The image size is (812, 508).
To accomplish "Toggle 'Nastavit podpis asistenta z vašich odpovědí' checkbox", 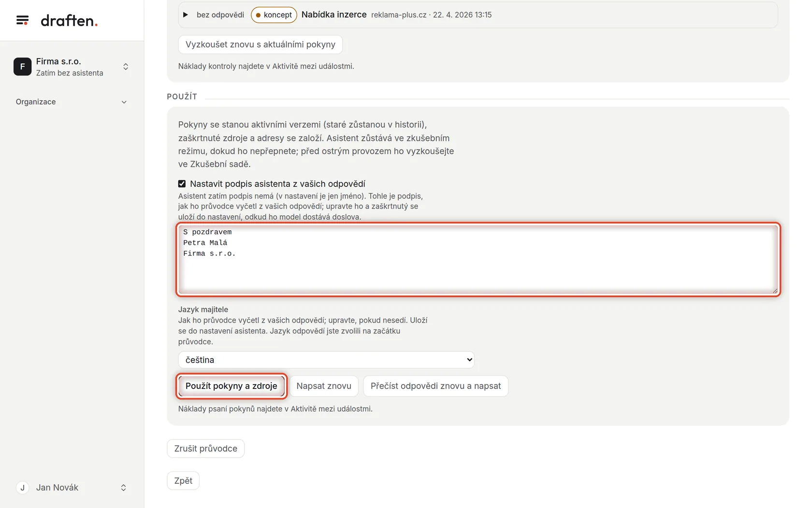I will (x=182, y=184).
